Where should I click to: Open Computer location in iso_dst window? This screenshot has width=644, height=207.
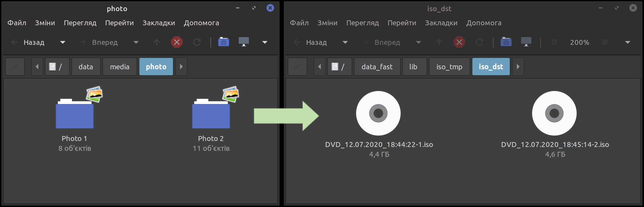pyautogui.click(x=526, y=42)
